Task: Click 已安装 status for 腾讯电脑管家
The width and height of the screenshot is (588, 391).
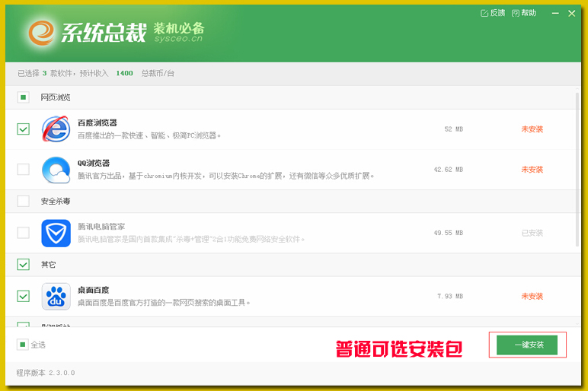Action: tap(532, 233)
